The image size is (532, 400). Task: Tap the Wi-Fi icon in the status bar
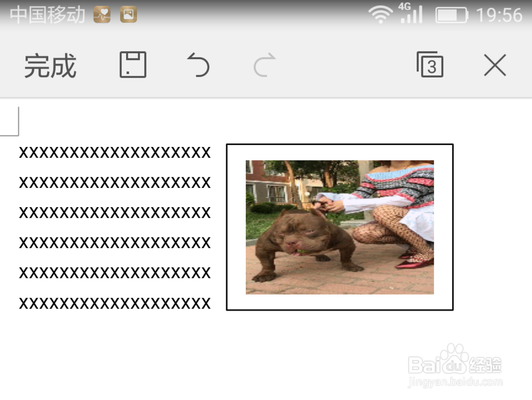382,14
